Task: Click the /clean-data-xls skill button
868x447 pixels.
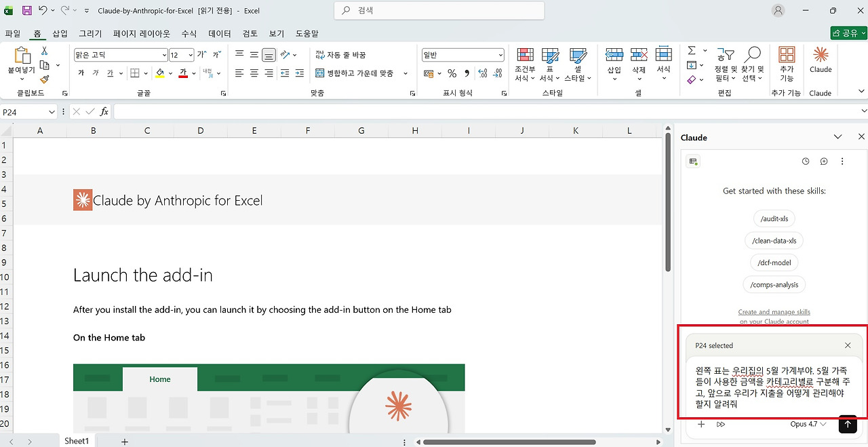Action: (774, 241)
